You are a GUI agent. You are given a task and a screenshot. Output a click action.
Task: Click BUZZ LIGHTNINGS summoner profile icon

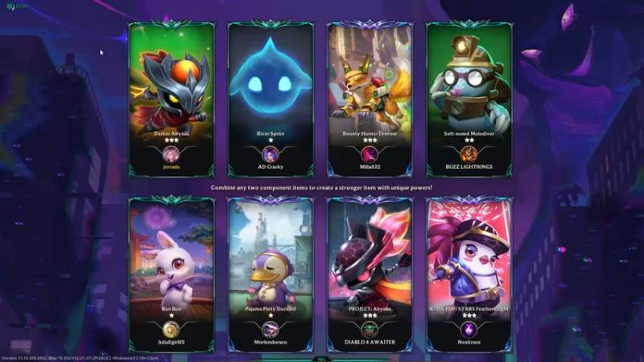[x=469, y=154]
